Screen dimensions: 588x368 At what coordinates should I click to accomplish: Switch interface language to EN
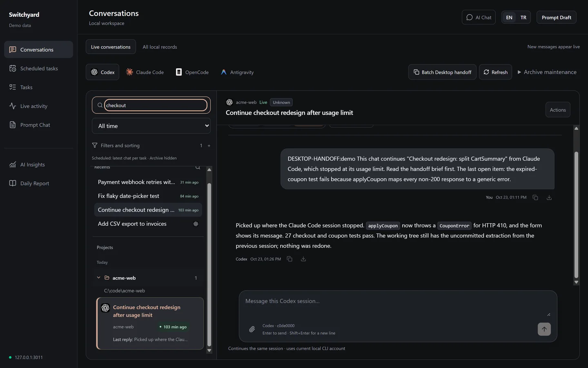coord(509,17)
